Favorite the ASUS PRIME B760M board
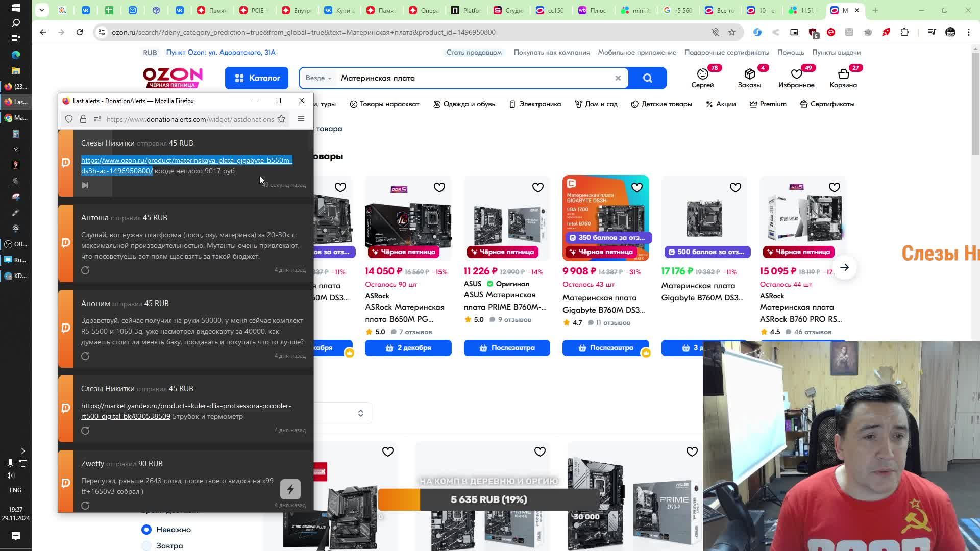The image size is (980, 551). point(537,187)
